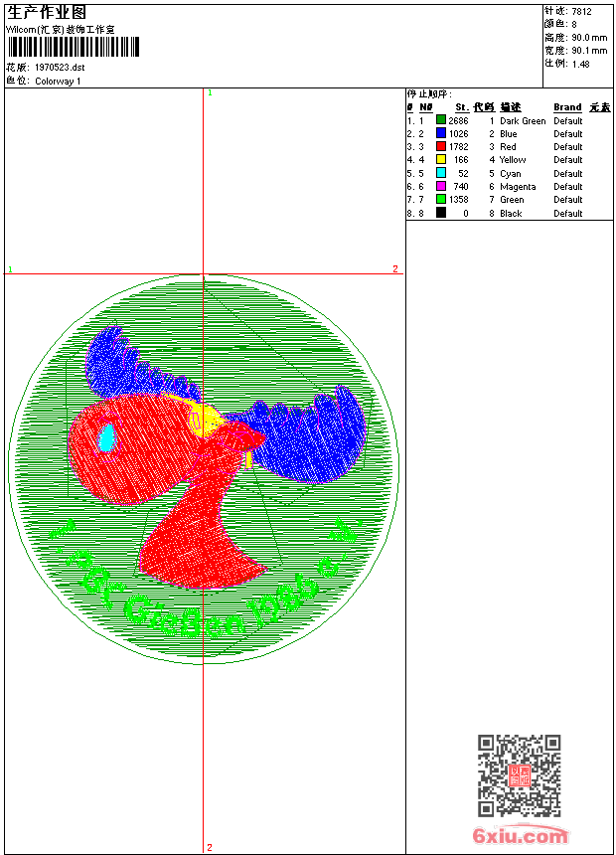Click the bright Green color swatch in row 7
This screenshot has width=616, height=855.
(x=441, y=199)
